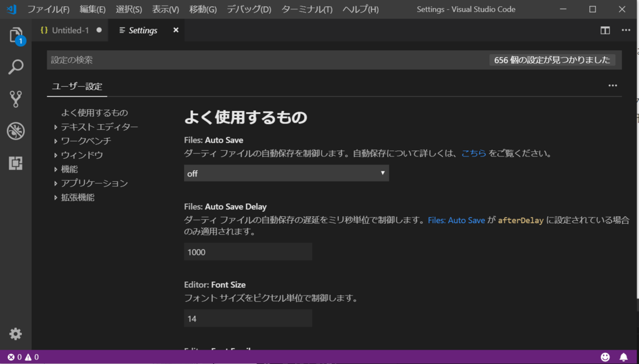
Task: Open the Files Auto Save dropdown
Action: tap(286, 173)
